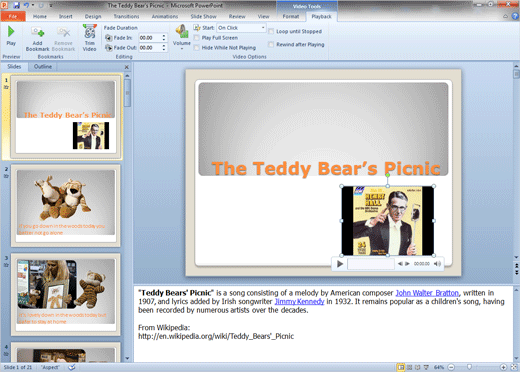Image resolution: width=520 pixels, height=372 pixels.
Task: Click the spell check status icon
Action: tap(72, 367)
